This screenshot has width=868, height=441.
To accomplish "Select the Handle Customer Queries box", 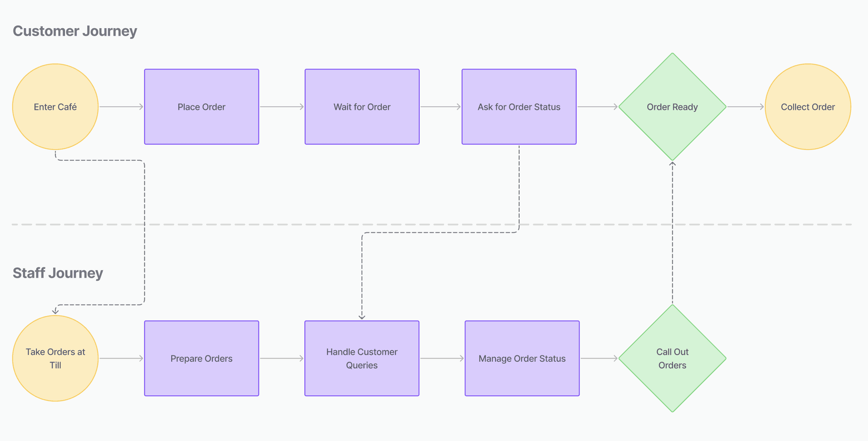I will [x=361, y=358].
